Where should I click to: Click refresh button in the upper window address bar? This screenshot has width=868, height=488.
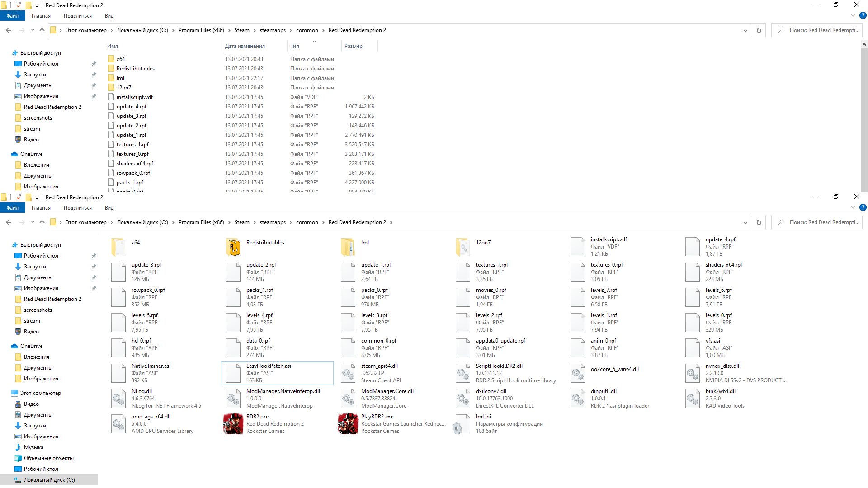tap(759, 30)
